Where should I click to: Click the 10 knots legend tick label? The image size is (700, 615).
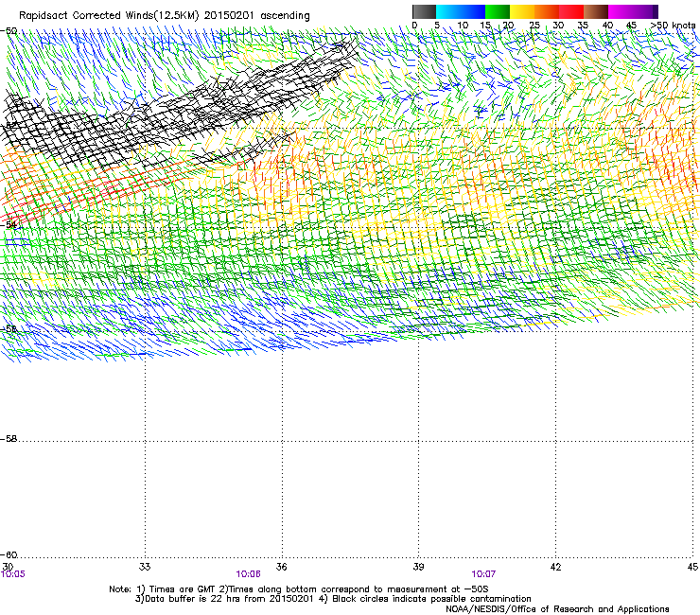point(463,26)
